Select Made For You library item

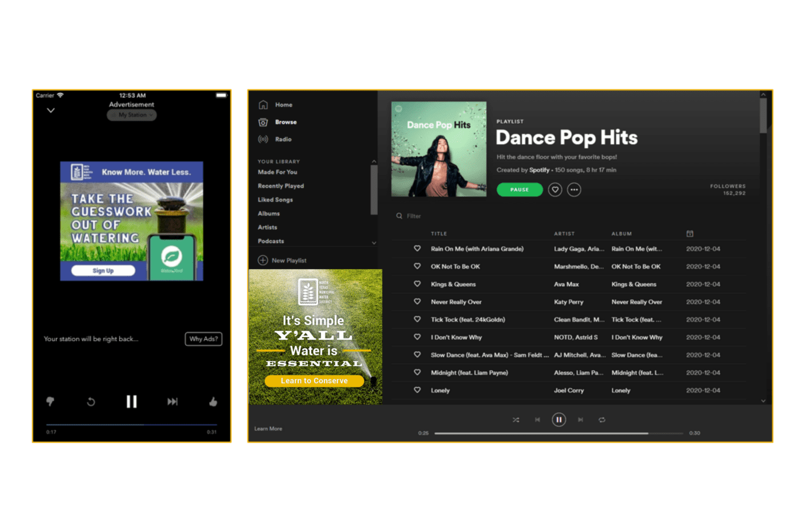277,172
